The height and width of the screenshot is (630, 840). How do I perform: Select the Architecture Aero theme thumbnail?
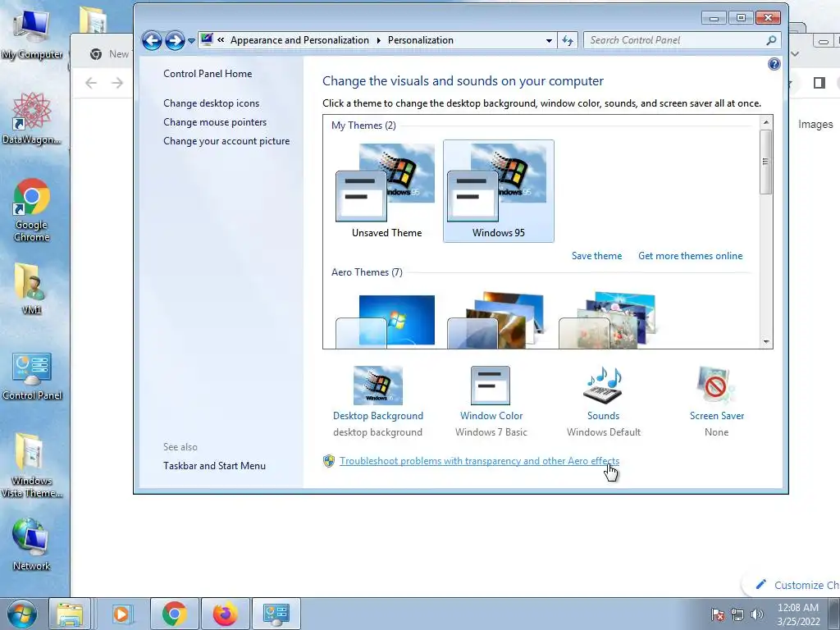[x=496, y=321]
